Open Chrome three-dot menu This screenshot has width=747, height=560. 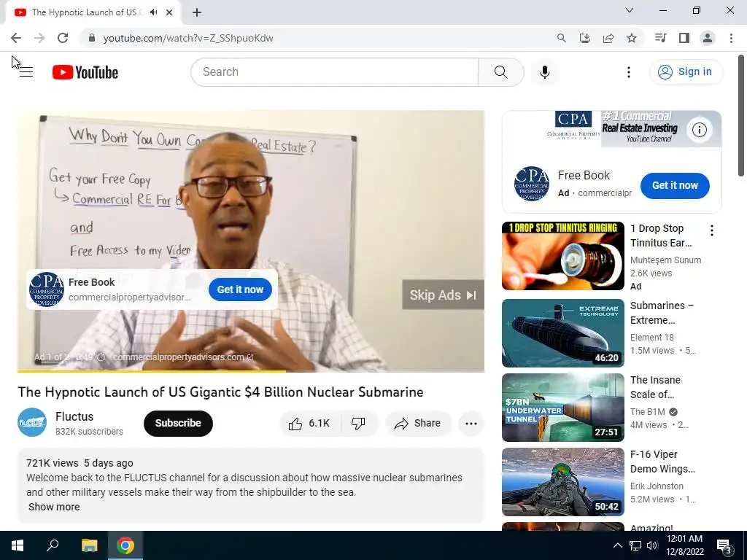[731, 38]
